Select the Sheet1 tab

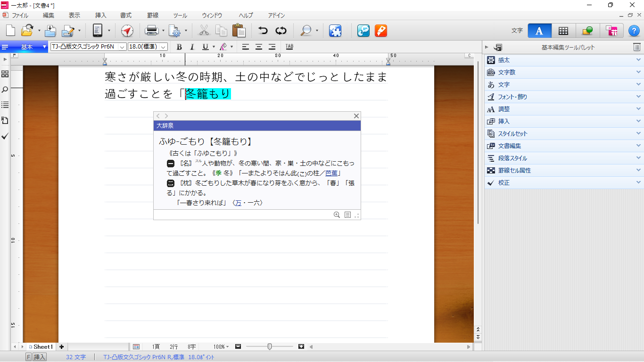(x=41, y=347)
